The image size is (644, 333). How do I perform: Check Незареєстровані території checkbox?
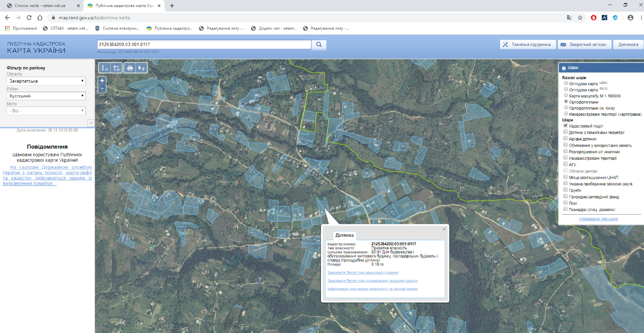point(566,158)
